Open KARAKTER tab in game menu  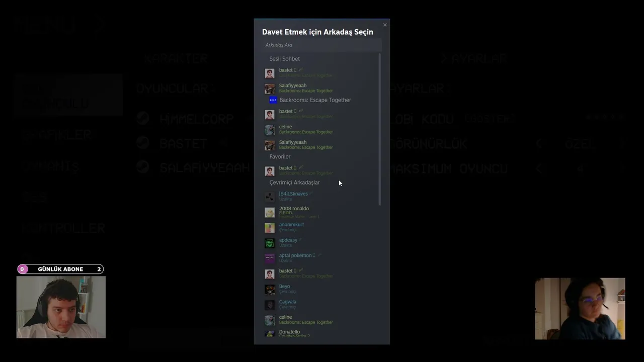[176, 59]
